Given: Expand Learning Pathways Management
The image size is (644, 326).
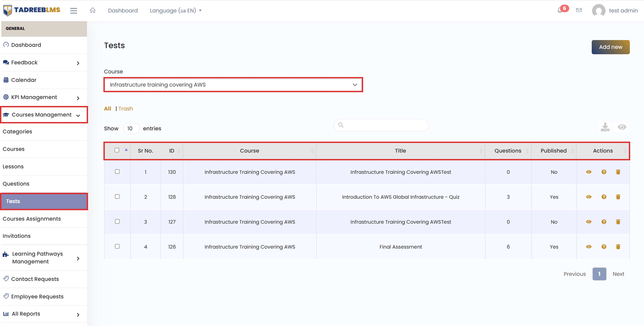Looking at the screenshot, I should [44, 258].
